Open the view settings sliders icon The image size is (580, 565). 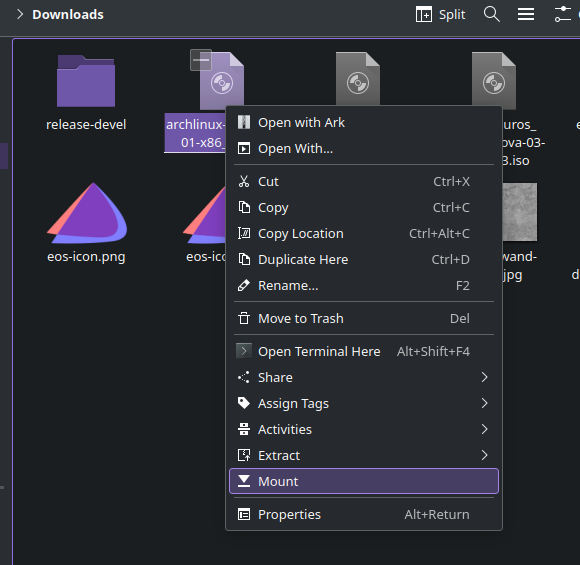point(563,14)
